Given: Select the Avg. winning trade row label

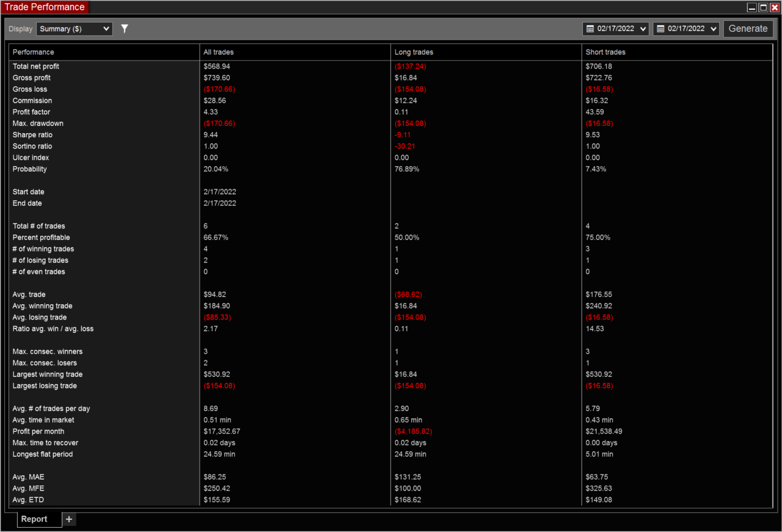Looking at the screenshot, I should pos(43,306).
